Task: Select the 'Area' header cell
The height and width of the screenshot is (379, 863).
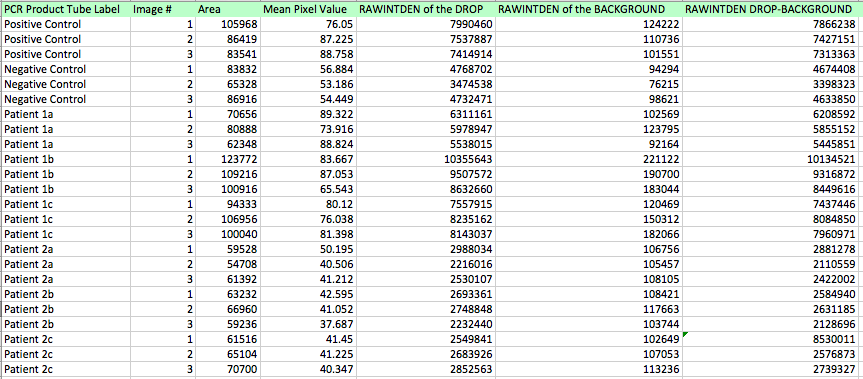Action: [x=227, y=9]
